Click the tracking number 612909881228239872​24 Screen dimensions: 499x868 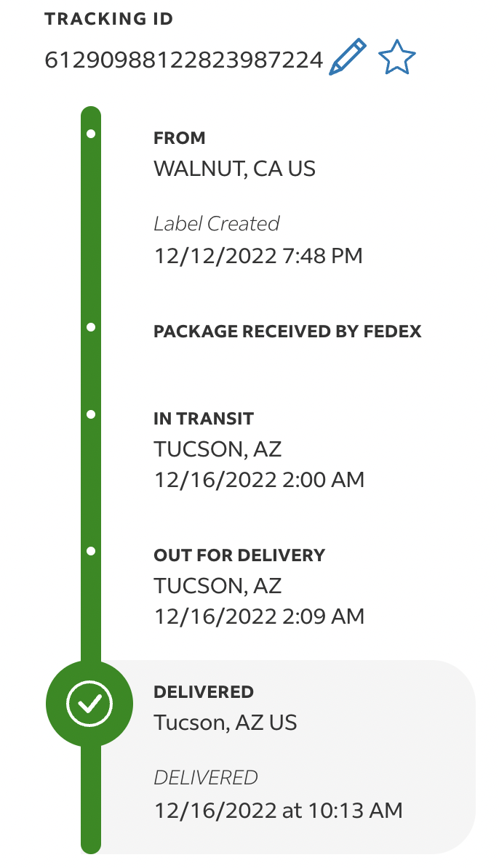tap(184, 60)
